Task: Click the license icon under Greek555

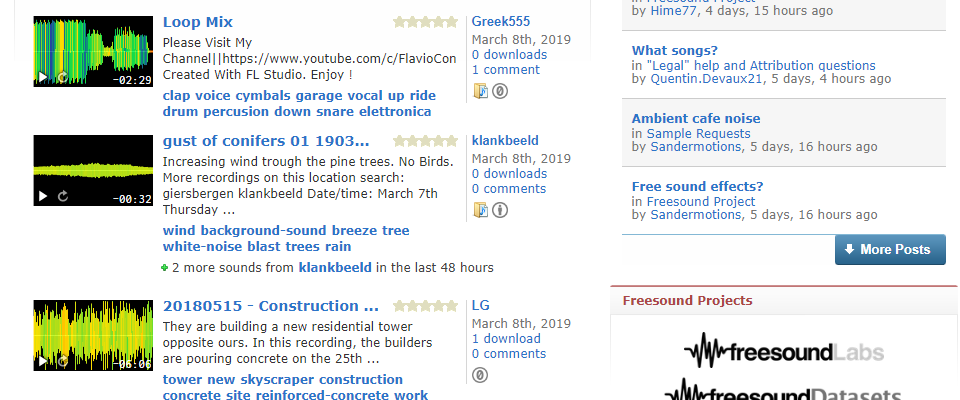Action: click(x=500, y=91)
